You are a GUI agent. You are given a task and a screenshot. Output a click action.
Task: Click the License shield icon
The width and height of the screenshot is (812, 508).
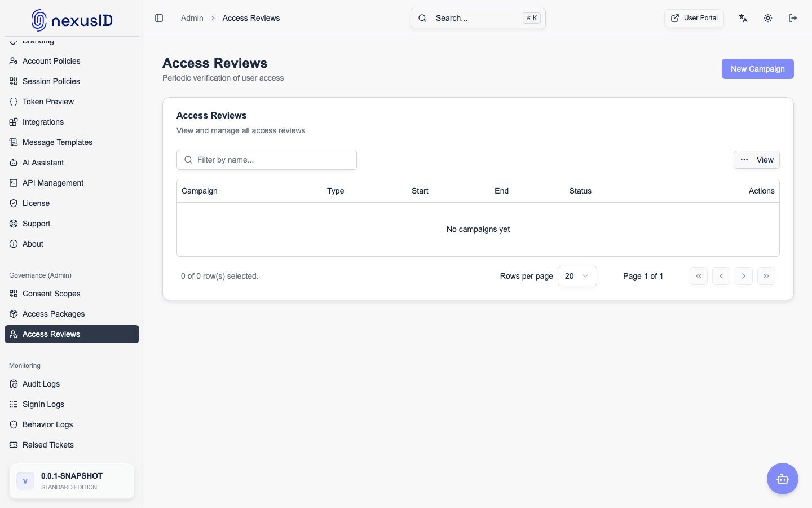[x=14, y=203]
